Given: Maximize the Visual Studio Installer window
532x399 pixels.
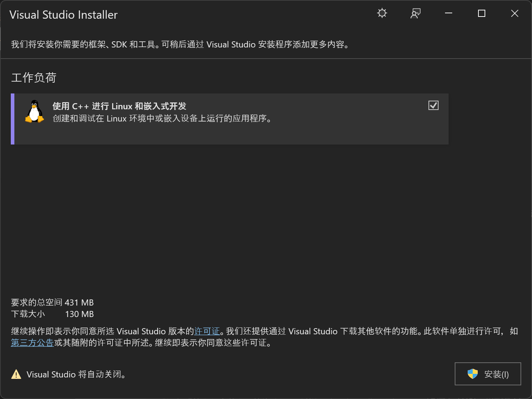Looking at the screenshot, I should point(482,13).
